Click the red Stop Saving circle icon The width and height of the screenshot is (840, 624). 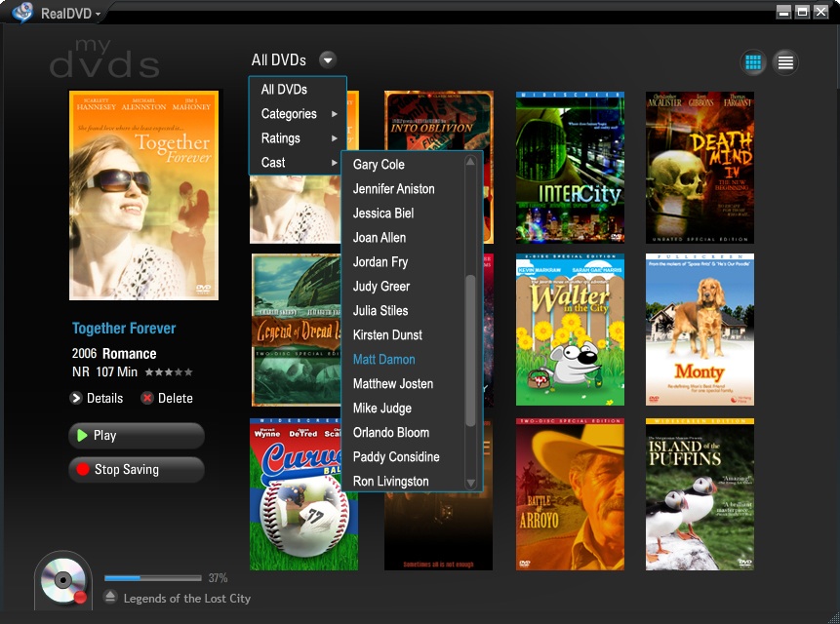click(x=83, y=469)
